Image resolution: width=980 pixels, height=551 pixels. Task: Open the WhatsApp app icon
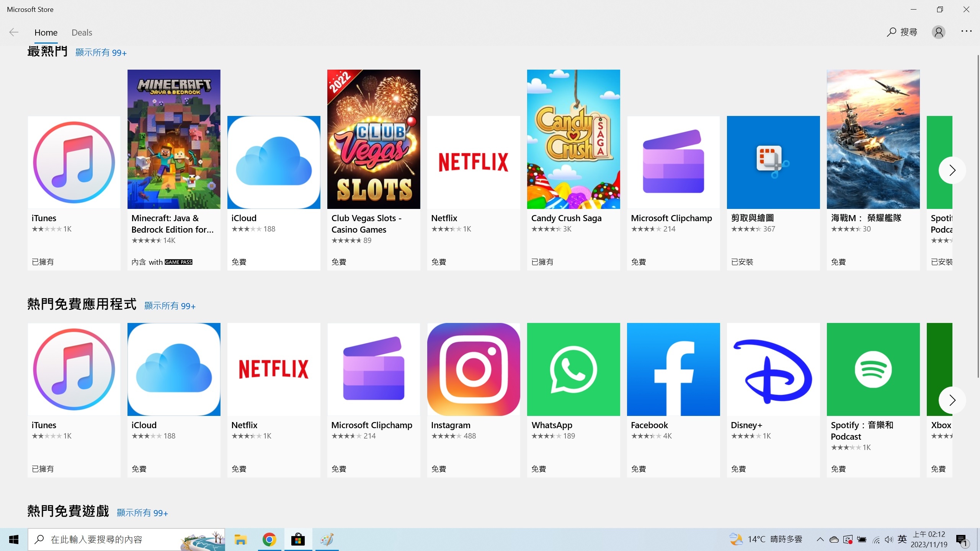[573, 369]
